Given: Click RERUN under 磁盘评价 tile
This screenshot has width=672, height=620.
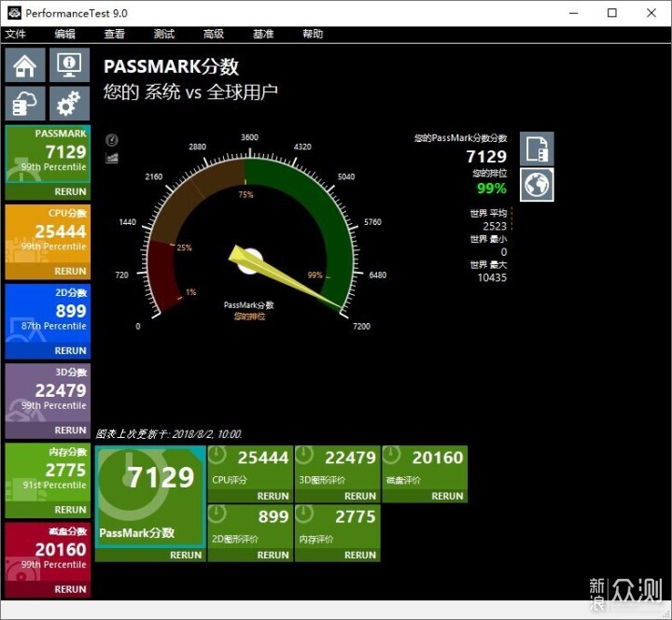Looking at the screenshot, I should (x=447, y=496).
